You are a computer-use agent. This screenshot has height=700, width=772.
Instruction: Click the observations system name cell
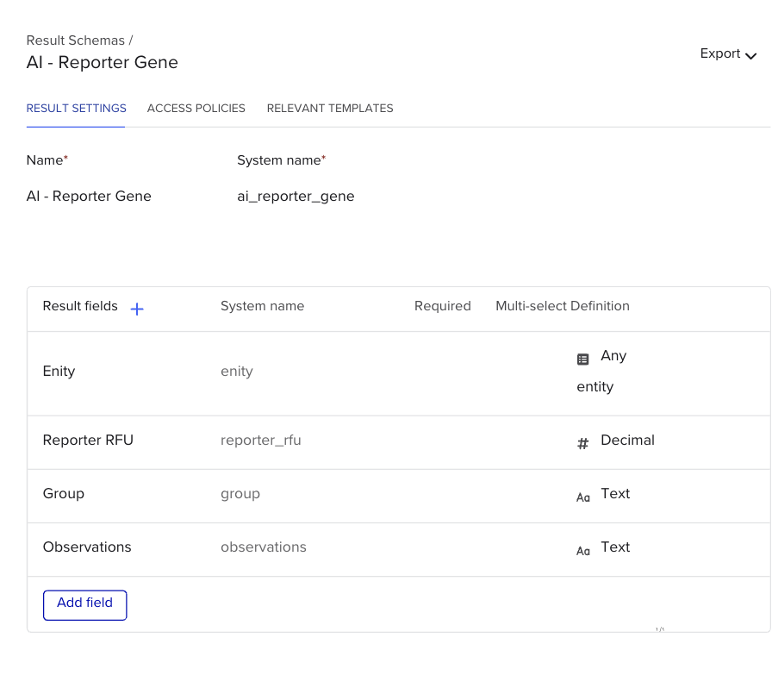pyautogui.click(x=264, y=547)
